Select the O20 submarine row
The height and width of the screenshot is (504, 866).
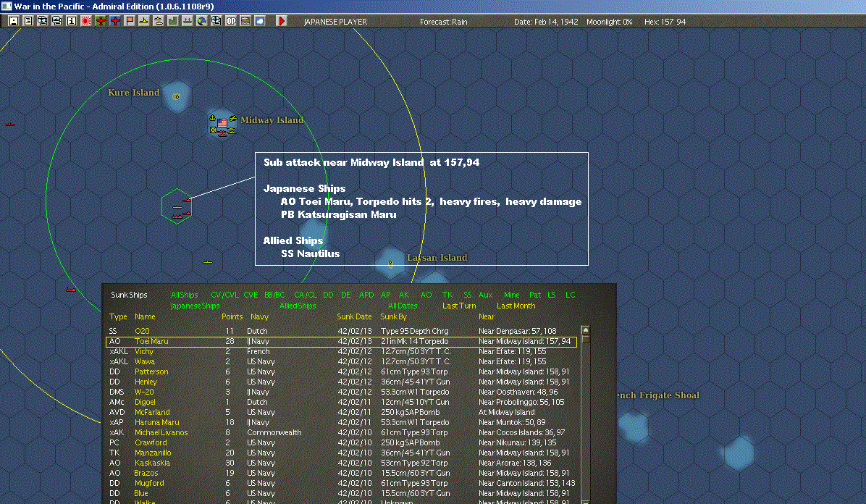point(341,331)
